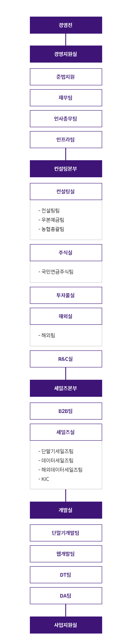This screenshot has width=131, height=644.
Task: Open the R&C실 box
Action: click(x=66, y=359)
